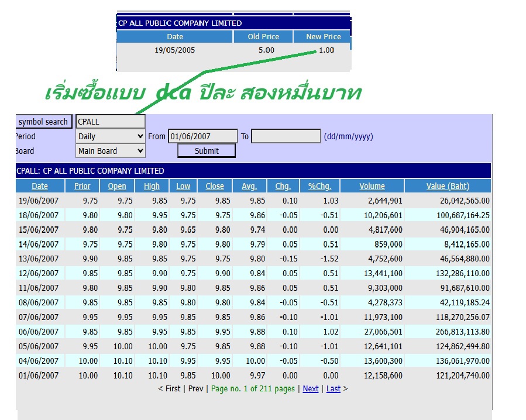
Task: Click volume value 2,644,901
Action: click(385, 201)
